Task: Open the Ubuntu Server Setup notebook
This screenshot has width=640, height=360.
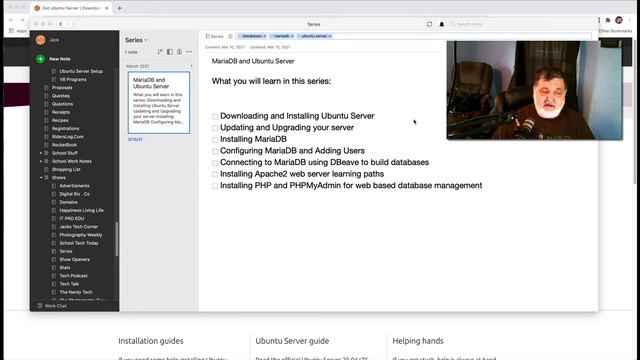Action: pos(81,71)
